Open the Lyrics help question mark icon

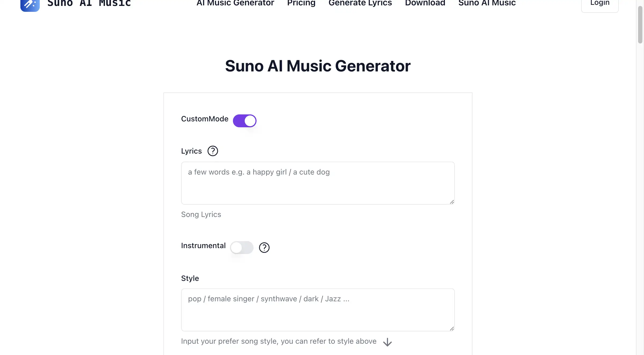pos(212,151)
